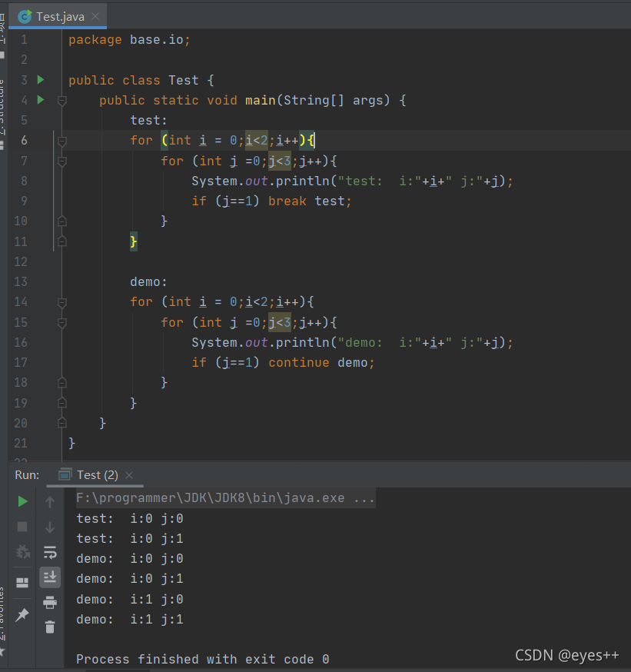Image resolution: width=631 pixels, height=672 pixels.
Task: Collapse the inner loop fold on line 15
Action: tap(62, 323)
